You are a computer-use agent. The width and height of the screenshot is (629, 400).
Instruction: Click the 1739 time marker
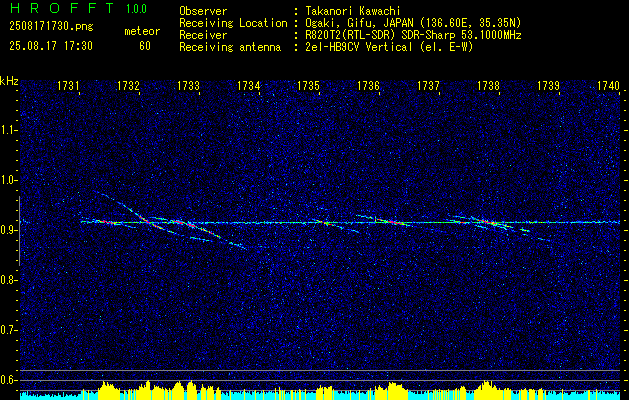[x=548, y=86]
